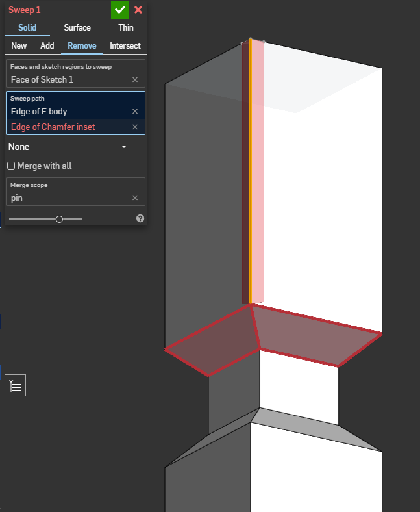Screen dimensions: 420x512
Task: Click the Sweep 1 feature name
Action: (25, 10)
